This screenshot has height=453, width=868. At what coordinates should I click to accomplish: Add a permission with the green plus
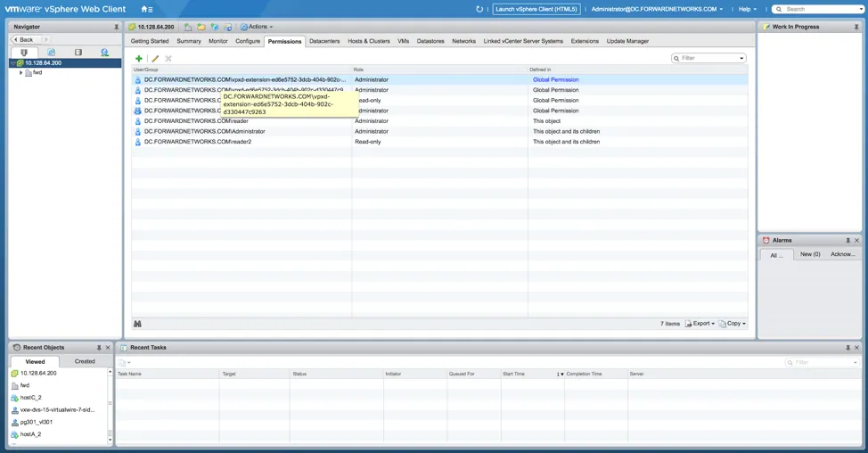click(x=139, y=58)
